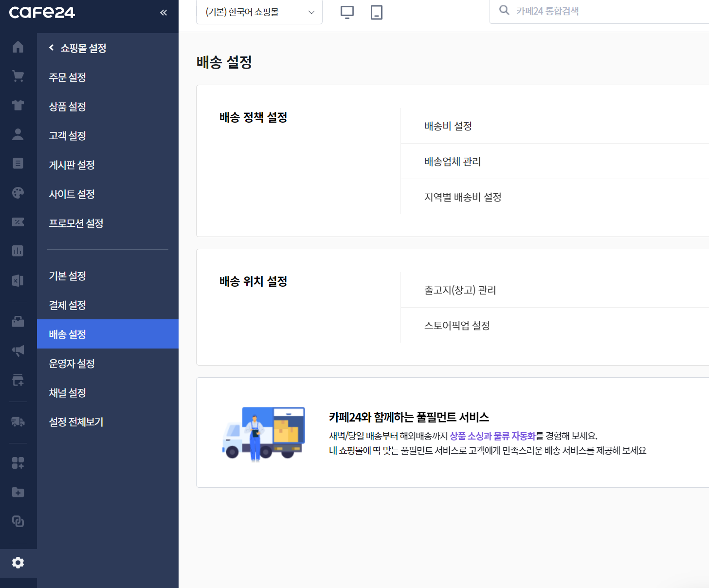Click the search magnifier icon
Viewport: 709px width, 588px height.
(505, 10)
